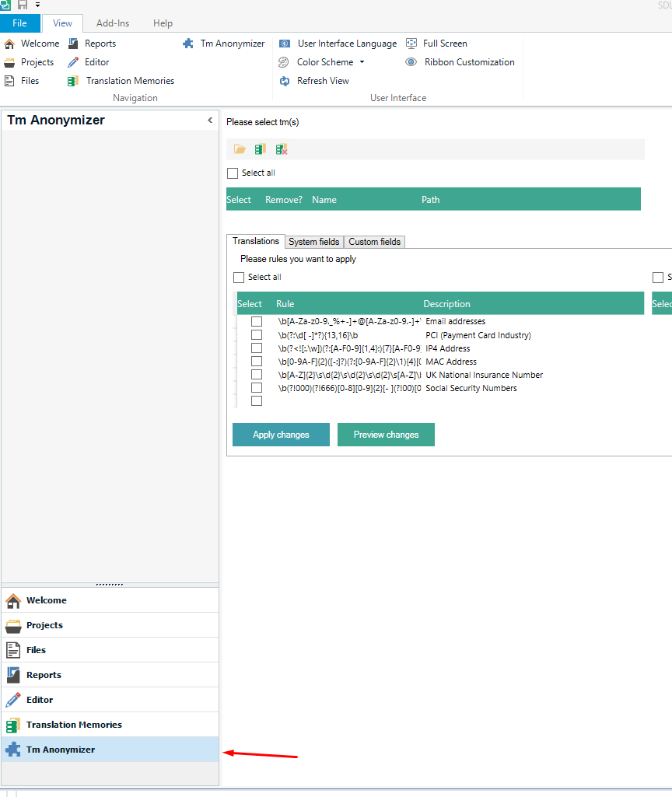Viewport: 672px width, 797px height.
Task: Enable the Social Security Numbers rule checkbox
Action: coord(257,388)
